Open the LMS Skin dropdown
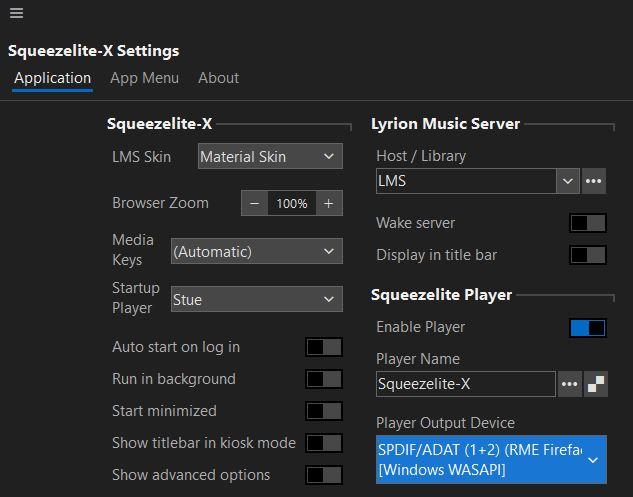The height and width of the screenshot is (497, 633). point(270,156)
